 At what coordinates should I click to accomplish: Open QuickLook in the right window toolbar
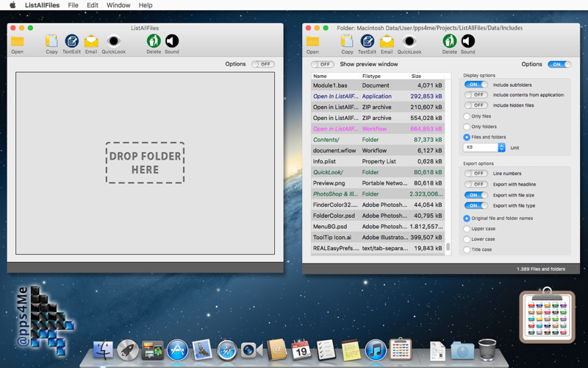[x=409, y=42]
